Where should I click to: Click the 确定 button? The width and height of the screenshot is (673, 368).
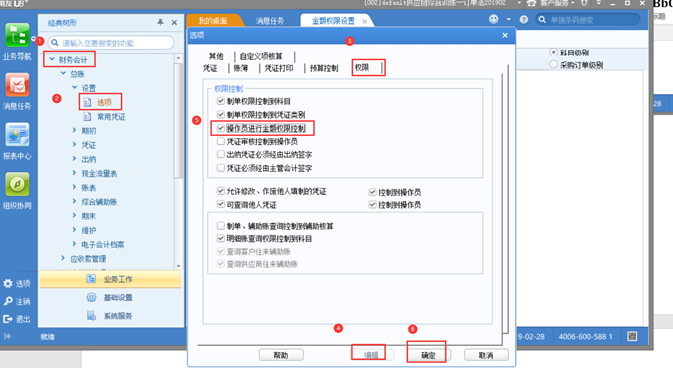(428, 355)
